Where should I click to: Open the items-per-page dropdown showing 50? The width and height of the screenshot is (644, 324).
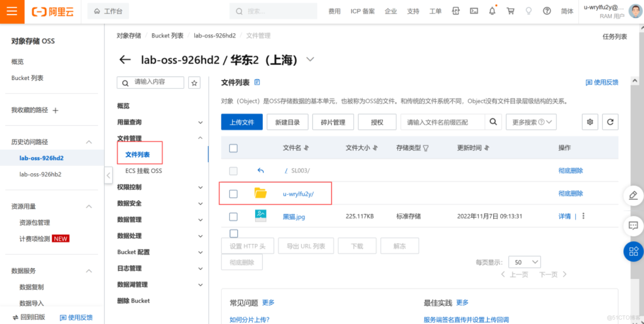pos(524,262)
